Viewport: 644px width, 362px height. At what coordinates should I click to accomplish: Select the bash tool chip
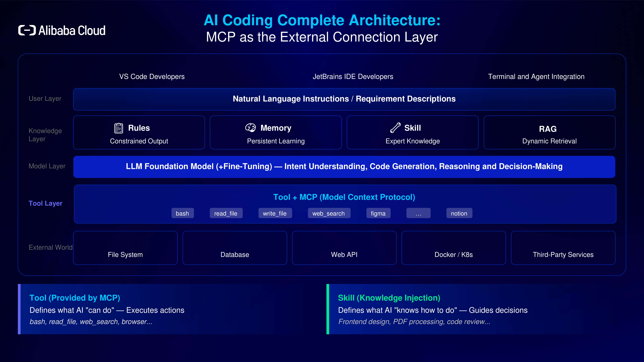coord(183,213)
